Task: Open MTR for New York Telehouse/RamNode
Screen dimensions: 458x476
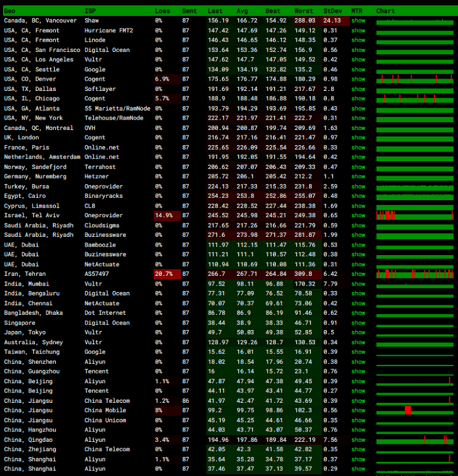Action: (x=358, y=118)
